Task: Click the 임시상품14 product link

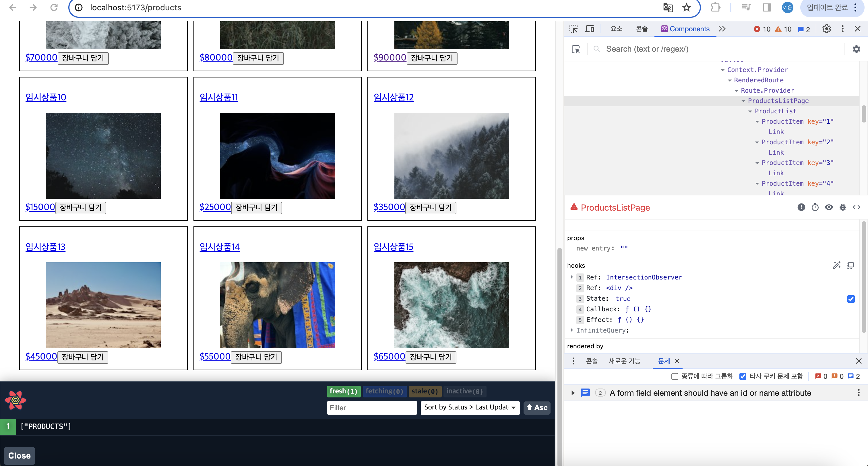Action: (219, 247)
